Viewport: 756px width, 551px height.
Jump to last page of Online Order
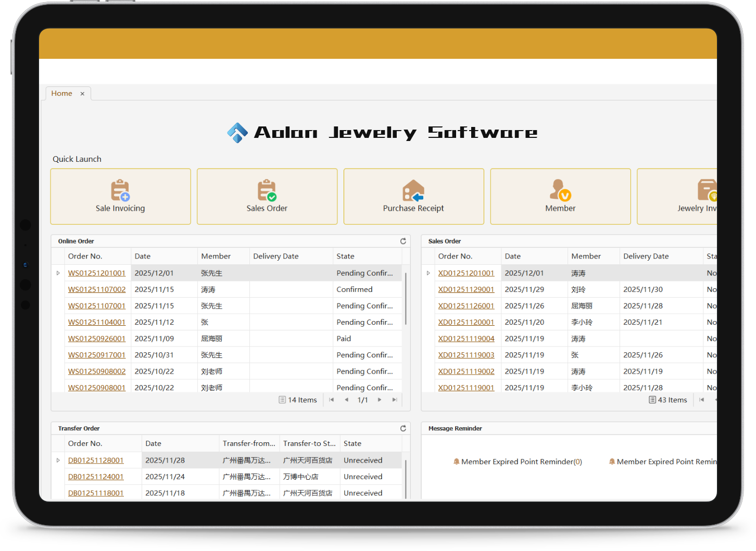coord(395,400)
